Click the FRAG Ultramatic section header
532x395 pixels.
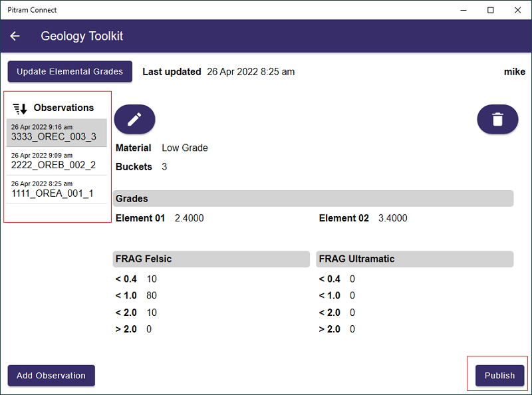tap(414, 259)
